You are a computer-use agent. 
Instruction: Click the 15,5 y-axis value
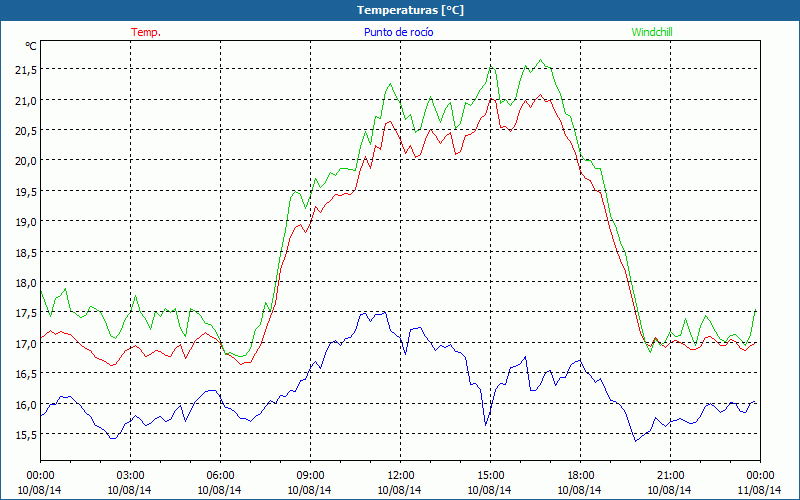point(26,435)
